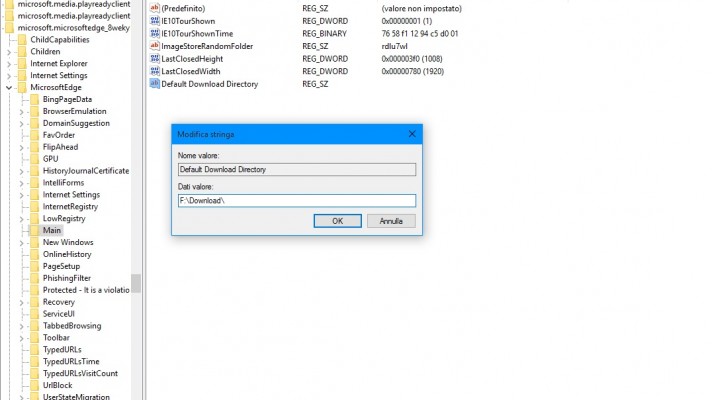Select the InternetRegistry key

(70, 207)
